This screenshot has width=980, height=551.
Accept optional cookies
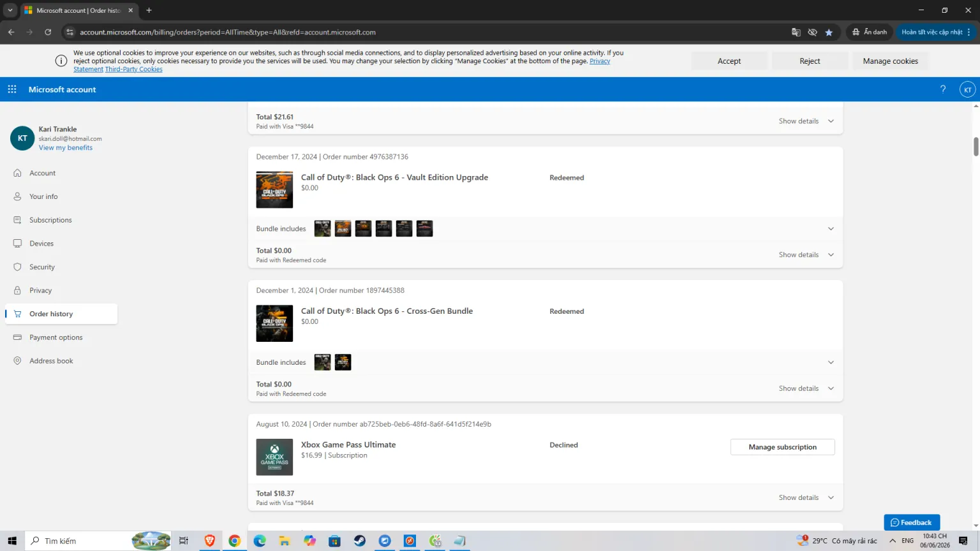pos(729,61)
